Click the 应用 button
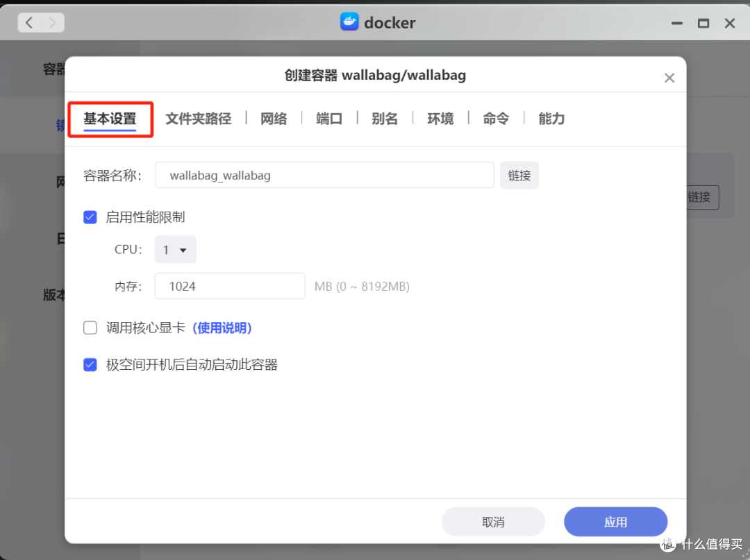The height and width of the screenshot is (560, 750). pos(615,522)
